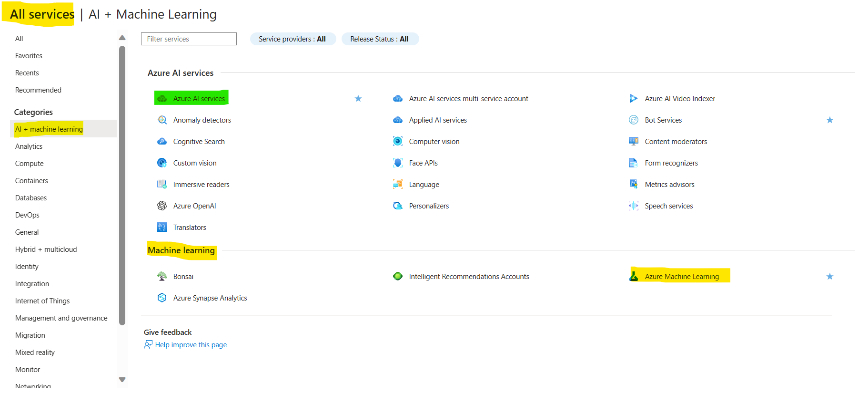Select the Monitor category

click(28, 370)
